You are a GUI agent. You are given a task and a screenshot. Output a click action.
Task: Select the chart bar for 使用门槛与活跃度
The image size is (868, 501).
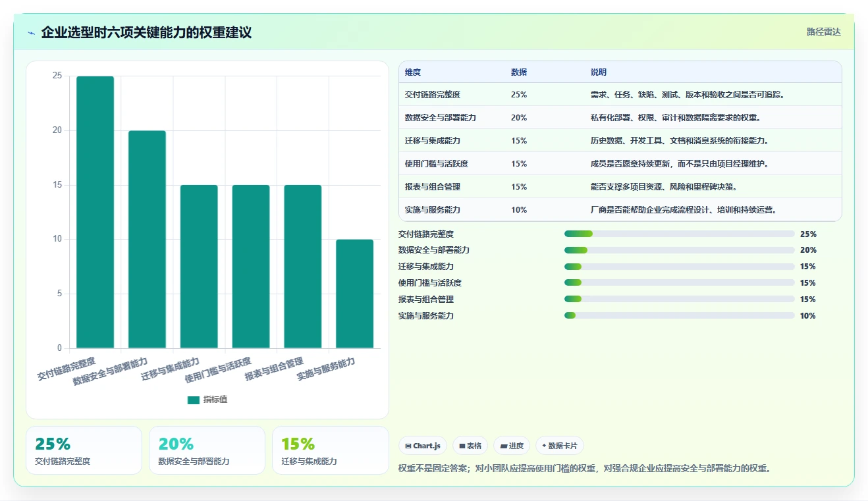coord(251,267)
